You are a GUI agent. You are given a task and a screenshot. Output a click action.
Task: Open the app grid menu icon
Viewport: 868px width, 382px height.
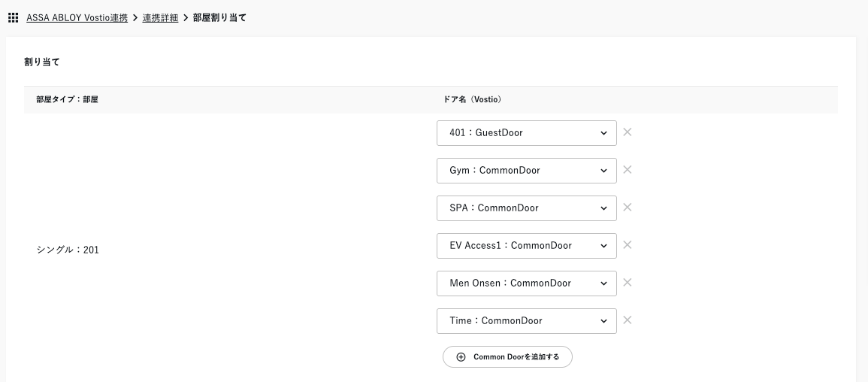[13, 17]
